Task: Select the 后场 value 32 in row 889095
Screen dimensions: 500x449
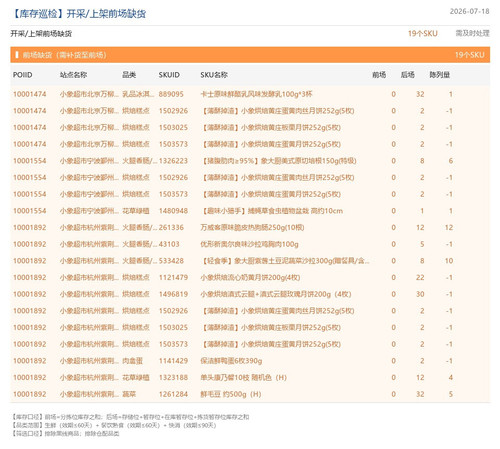Action: point(420,94)
